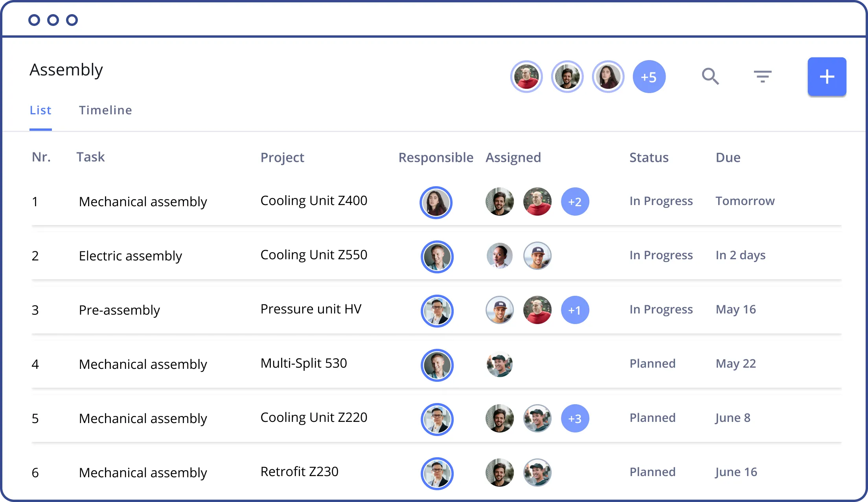Click the due date Tomorrow on task 1
Viewport: 868px width, 502px height.
(x=745, y=201)
